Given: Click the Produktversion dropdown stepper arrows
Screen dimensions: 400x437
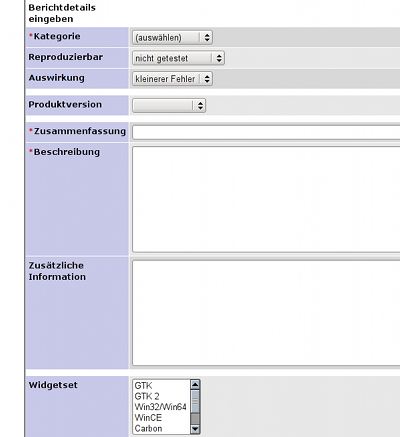Looking at the screenshot, I should [x=200, y=105].
